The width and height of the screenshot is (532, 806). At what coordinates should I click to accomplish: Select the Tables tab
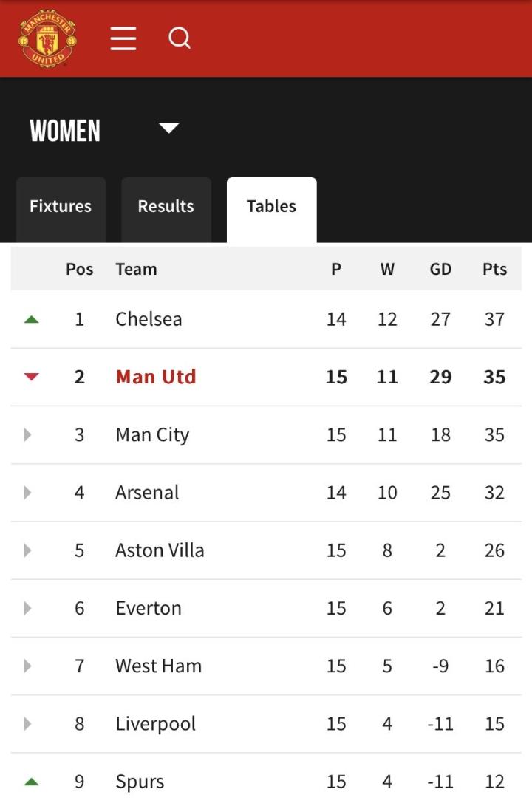click(271, 207)
